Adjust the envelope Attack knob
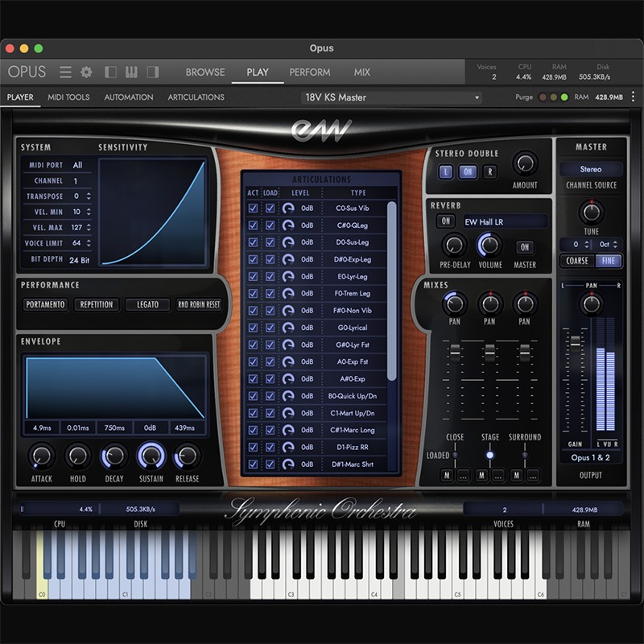 42,456
